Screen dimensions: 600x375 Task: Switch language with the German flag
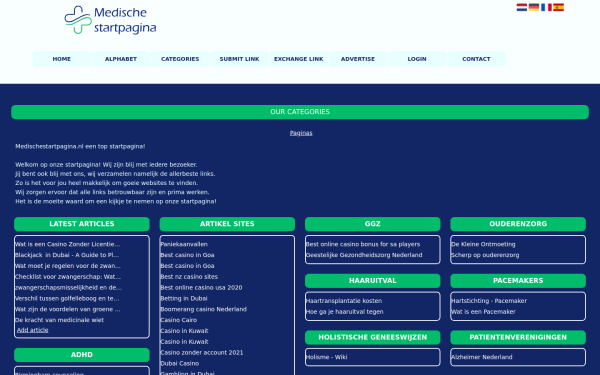tap(534, 7)
